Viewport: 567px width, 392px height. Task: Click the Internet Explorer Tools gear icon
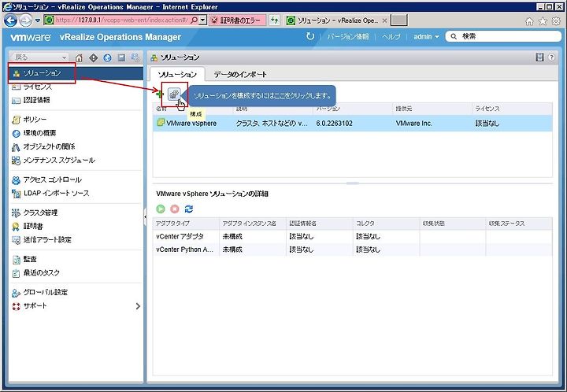556,21
